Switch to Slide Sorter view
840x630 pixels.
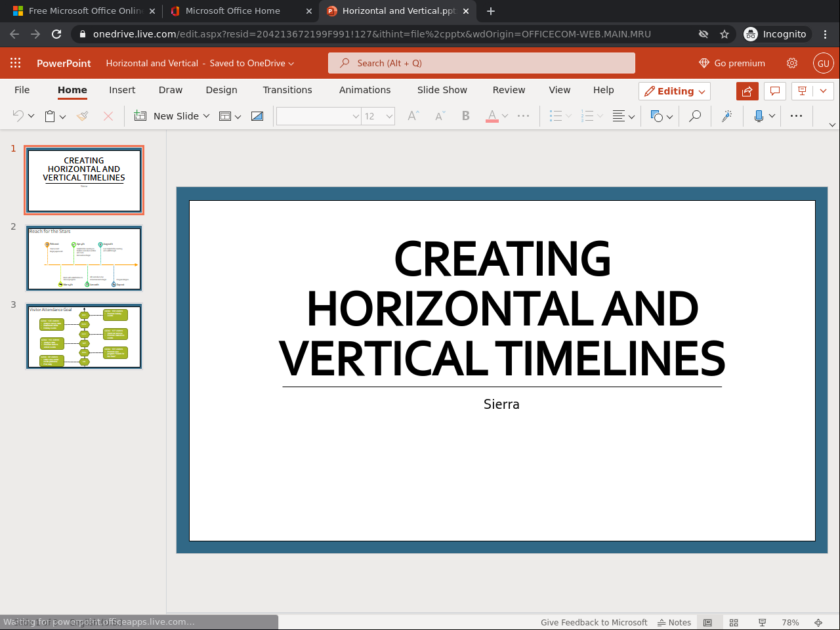pos(734,622)
